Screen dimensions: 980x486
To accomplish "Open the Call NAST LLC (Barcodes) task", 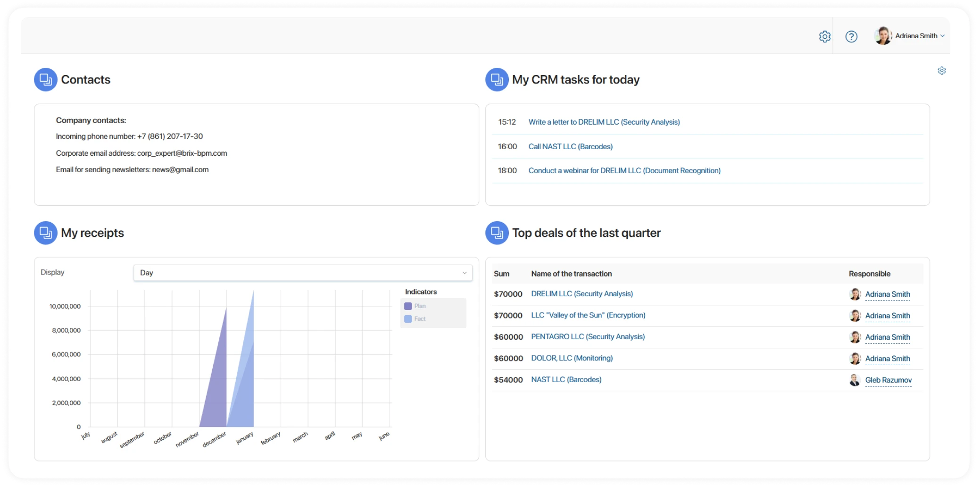I will point(570,147).
